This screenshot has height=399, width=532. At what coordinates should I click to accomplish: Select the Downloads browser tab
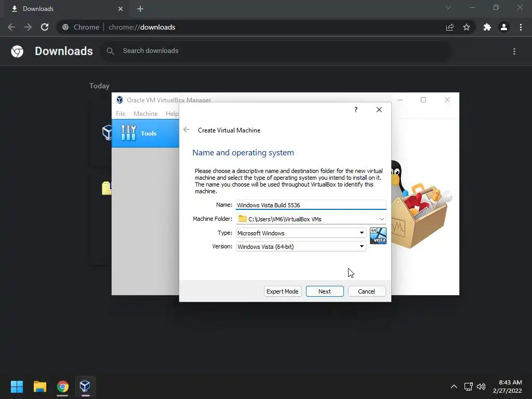67,9
